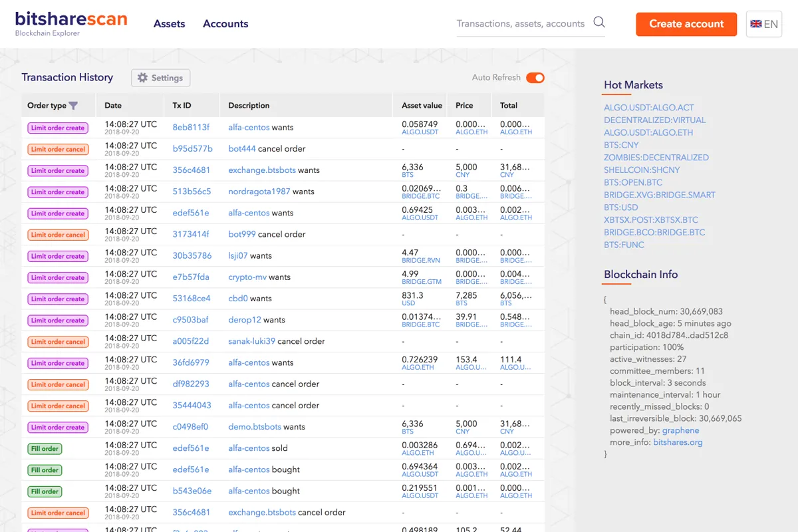Click the USD asset under 831.3
This screenshot has height=532, width=798.
pos(408,303)
